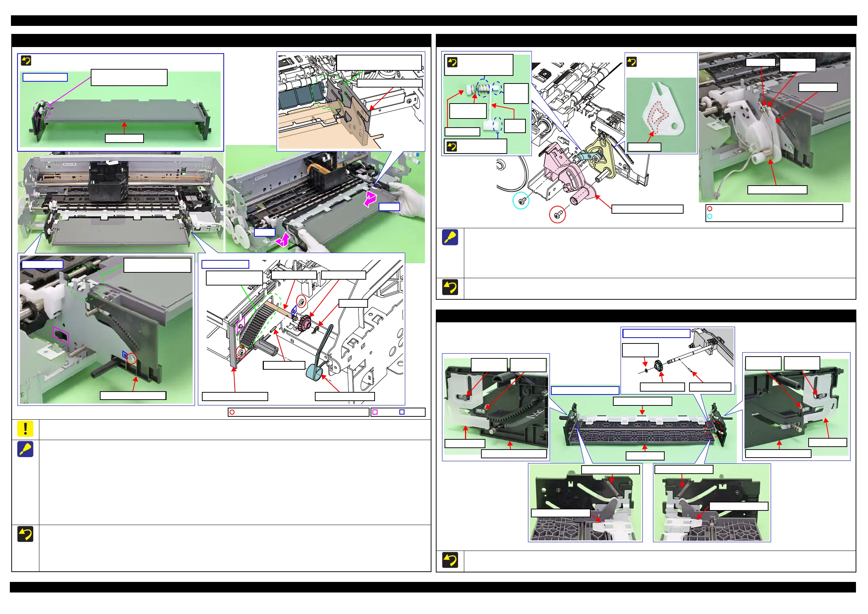Open the photo of the gray paper tray assembly
Image resolution: width=868 pixels, height=614 pixels.
pos(120,109)
